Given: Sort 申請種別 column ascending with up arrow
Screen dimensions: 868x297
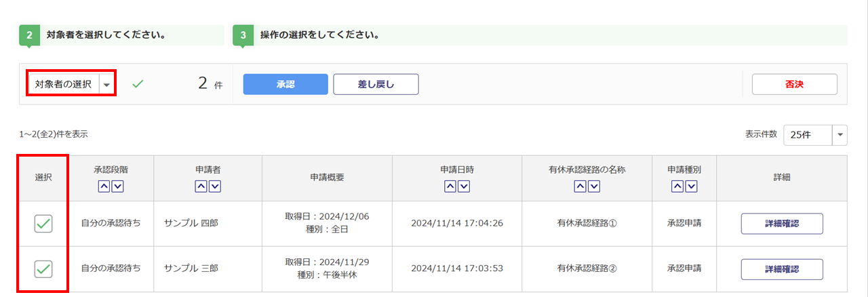Looking at the screenshot, I should pyautogui.click(x=677, y=186).
